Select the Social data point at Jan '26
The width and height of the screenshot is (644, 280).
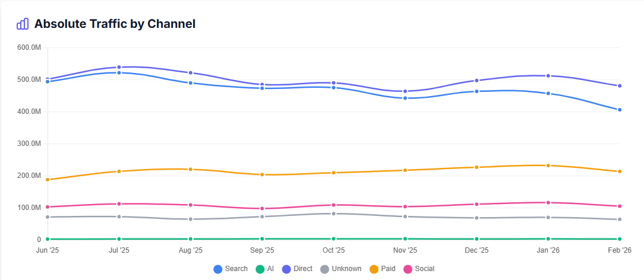[548, 203]
